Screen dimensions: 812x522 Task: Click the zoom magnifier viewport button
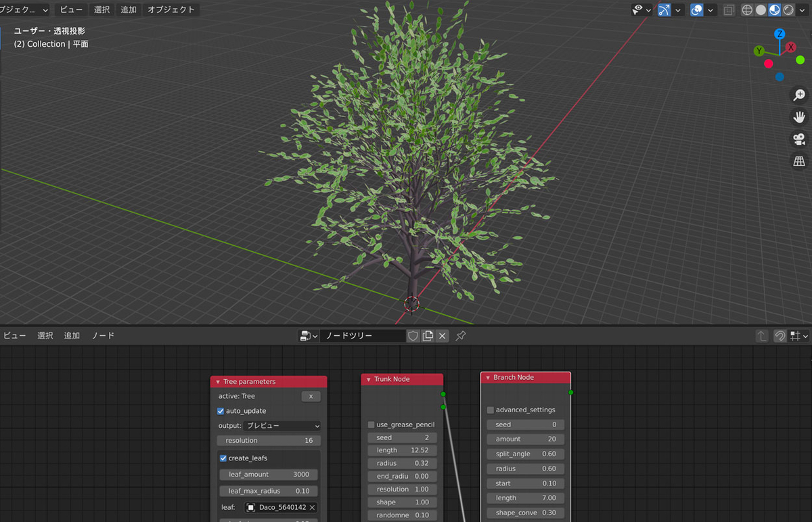point(799,95)
